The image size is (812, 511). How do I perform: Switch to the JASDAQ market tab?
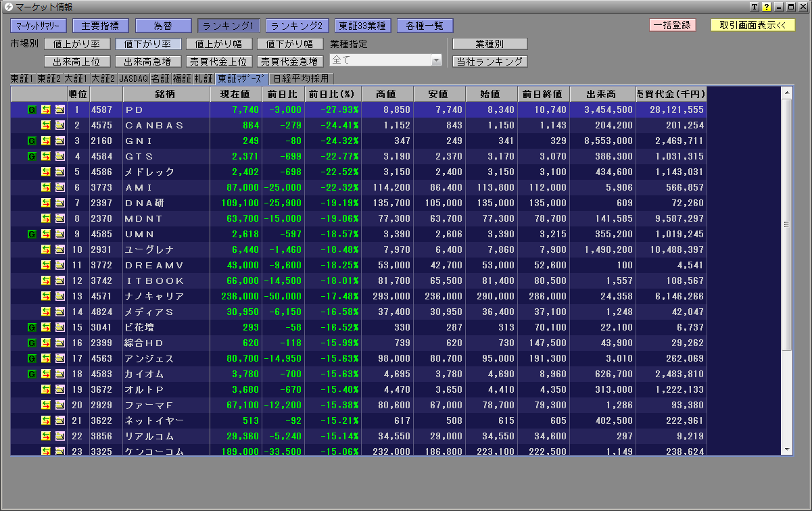point(133,78)
